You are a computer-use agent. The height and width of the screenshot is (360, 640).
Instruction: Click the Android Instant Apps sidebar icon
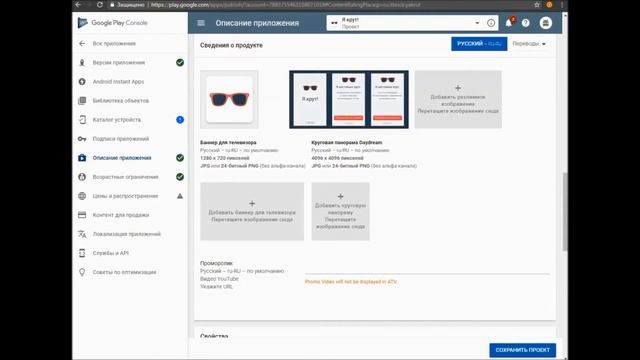pyautogui.click(x=82, y=82)
